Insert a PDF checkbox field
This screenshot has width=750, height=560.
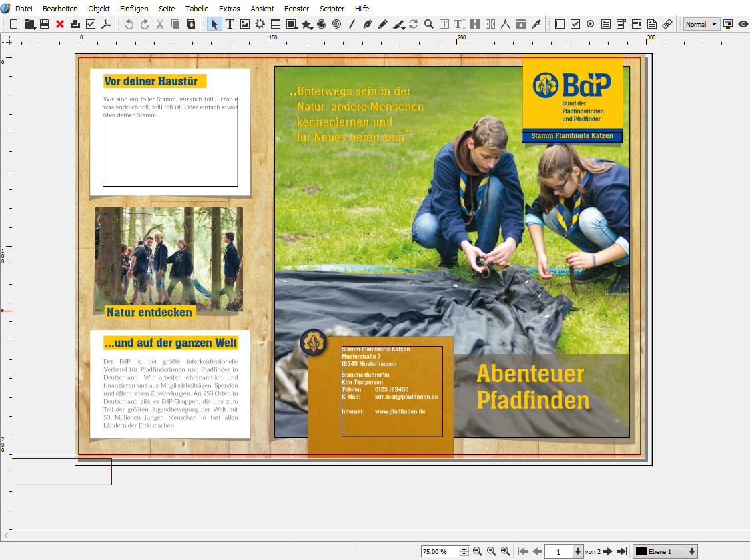575,24
